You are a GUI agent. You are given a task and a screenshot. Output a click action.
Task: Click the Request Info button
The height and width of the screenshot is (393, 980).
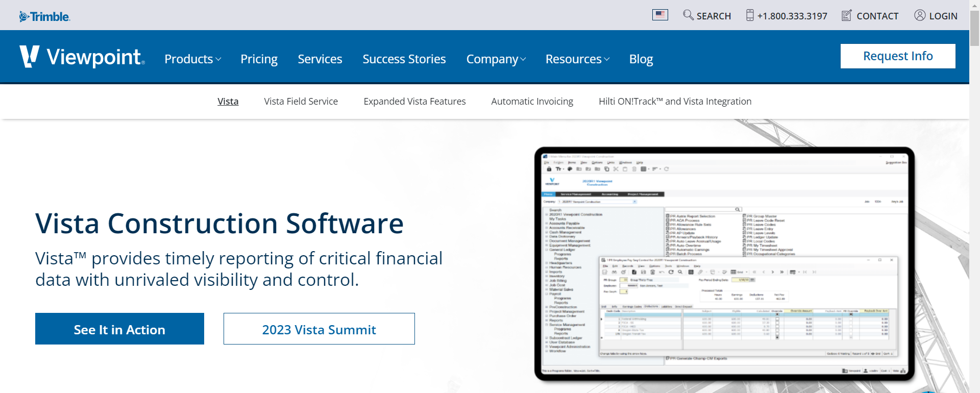(898, 56)
